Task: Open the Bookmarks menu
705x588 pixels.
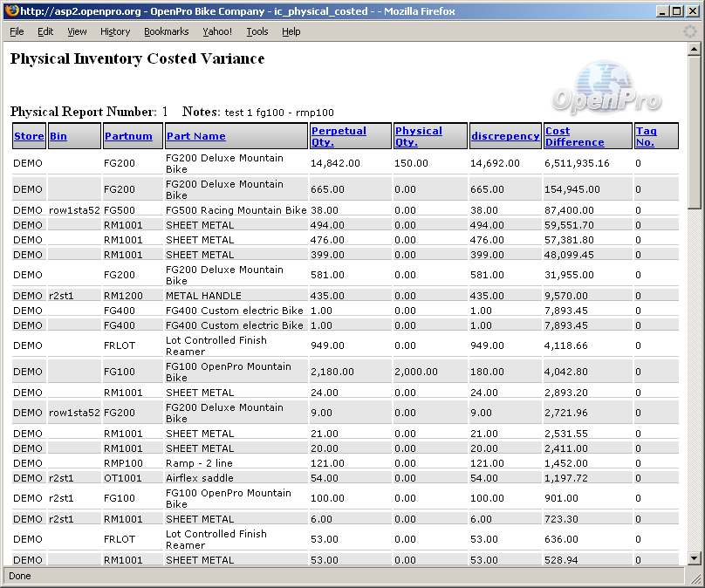Action: (x=166, y=31)
